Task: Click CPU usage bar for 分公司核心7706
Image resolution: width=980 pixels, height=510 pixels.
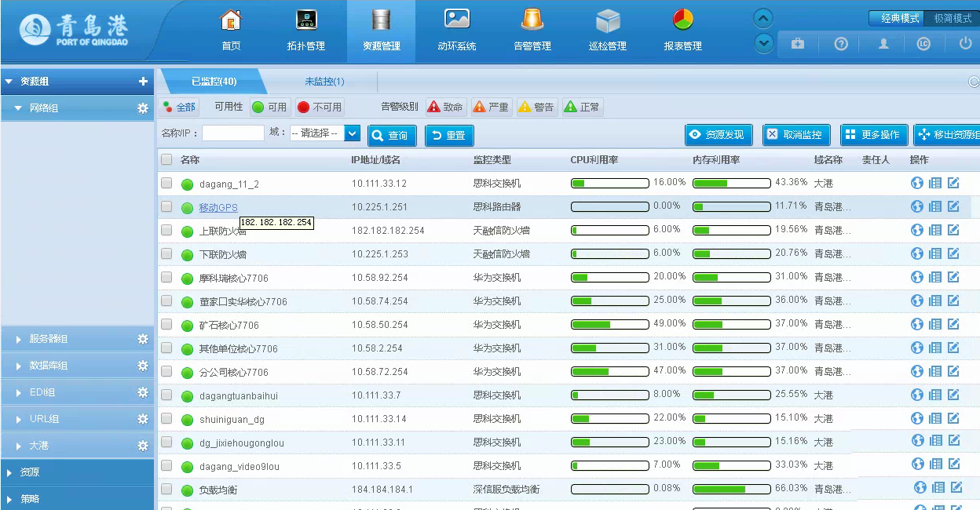Action: [x=610, y=371]
